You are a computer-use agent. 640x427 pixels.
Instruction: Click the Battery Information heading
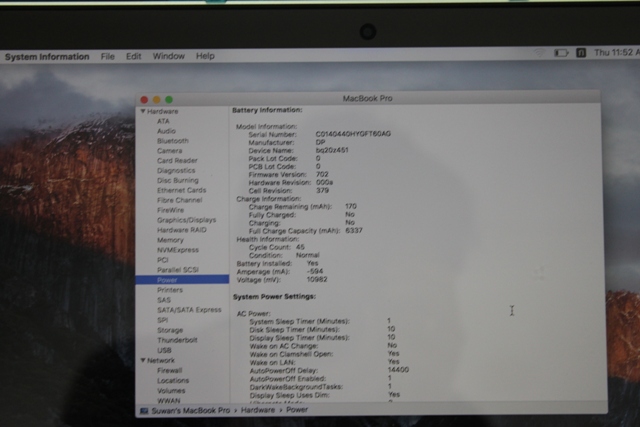click(267, 110)
